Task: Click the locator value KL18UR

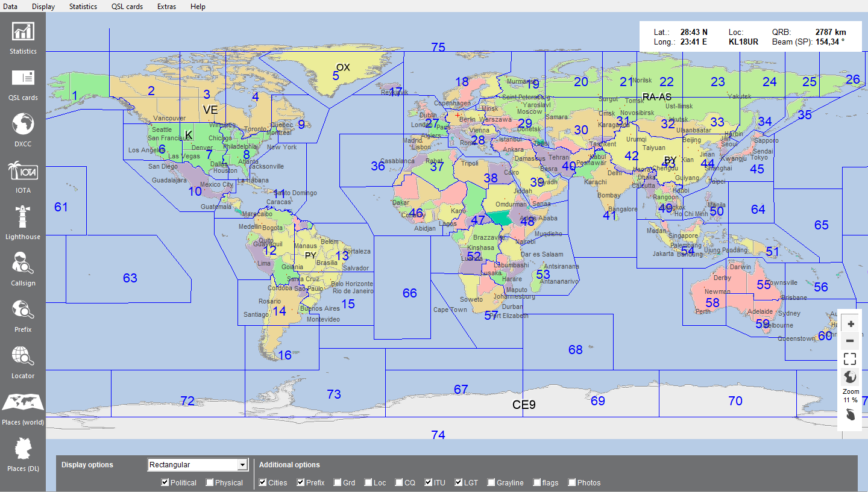Action: click(x=743, y=42)
